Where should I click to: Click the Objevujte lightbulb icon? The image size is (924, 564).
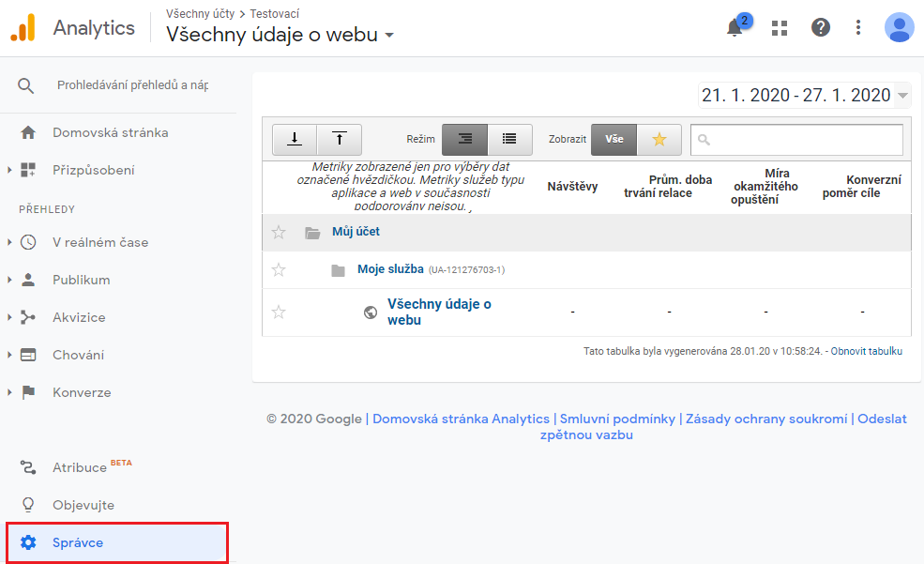pos(28,505)
